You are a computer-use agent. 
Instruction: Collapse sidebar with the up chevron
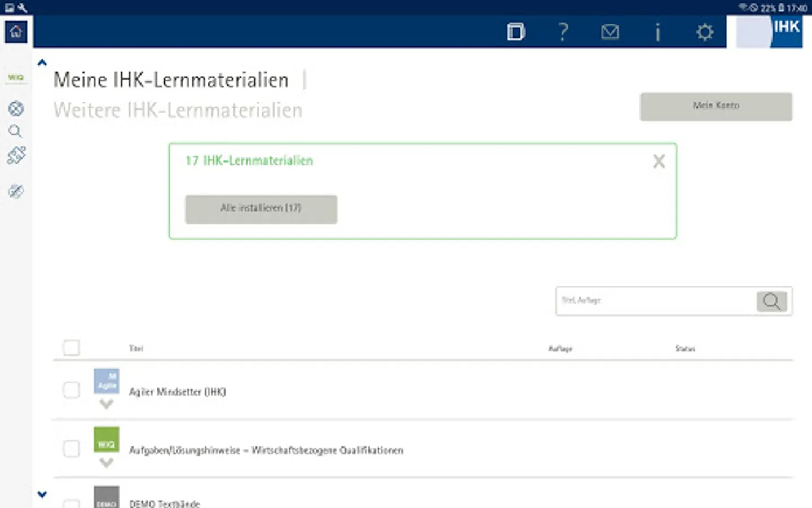coord(42,63)
